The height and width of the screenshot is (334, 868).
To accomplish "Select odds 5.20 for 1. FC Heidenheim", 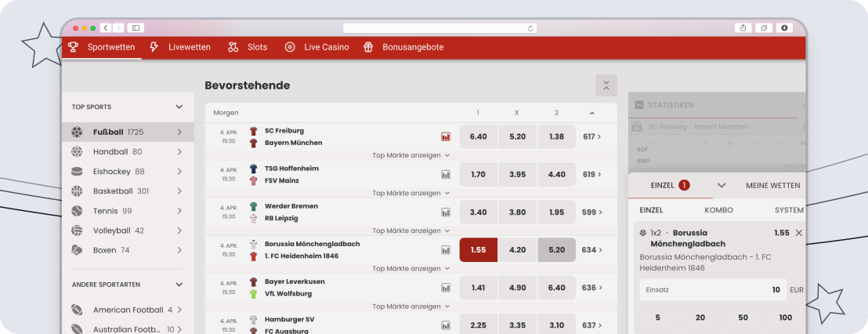I will [x=556, y=250].
